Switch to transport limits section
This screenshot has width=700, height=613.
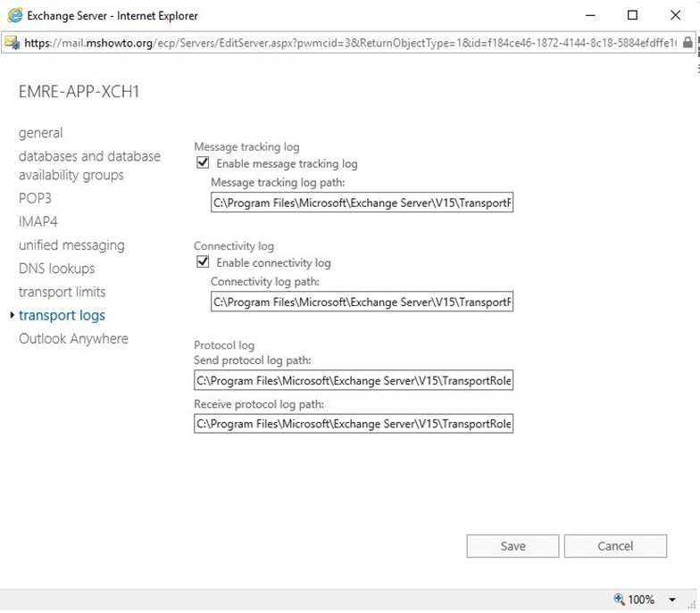point(62,292)
